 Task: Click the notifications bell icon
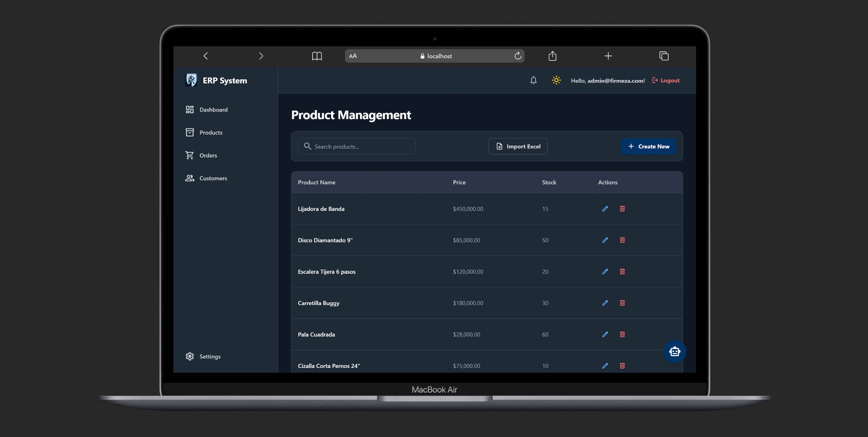[533, 80]
